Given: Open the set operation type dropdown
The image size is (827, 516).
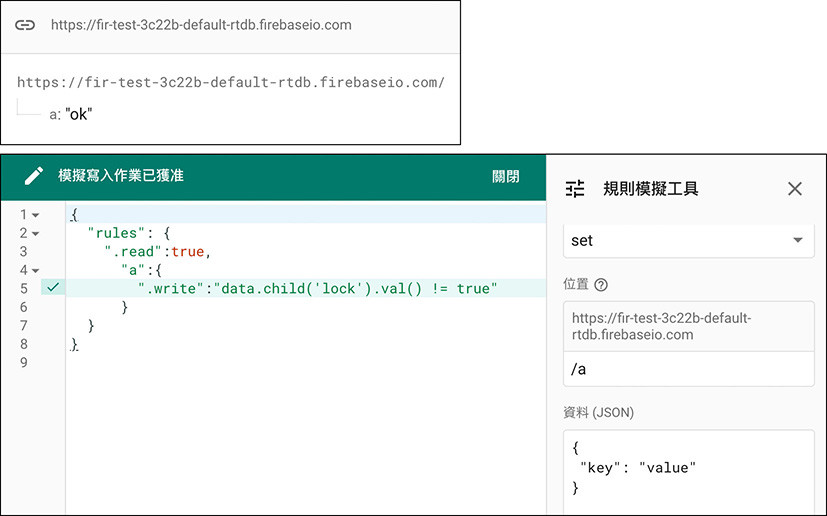Looking at the screenshot, I should tap(689, 241).
